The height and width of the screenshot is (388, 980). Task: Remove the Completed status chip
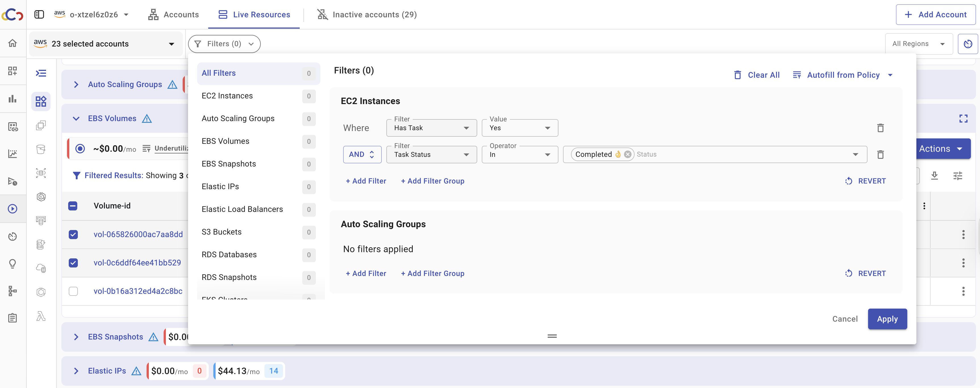tap(628, 154)
